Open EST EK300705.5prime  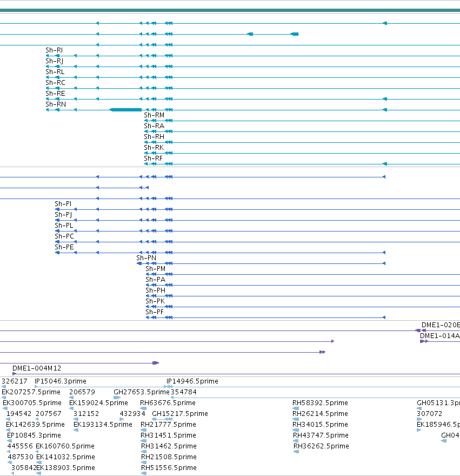[32, 403]
